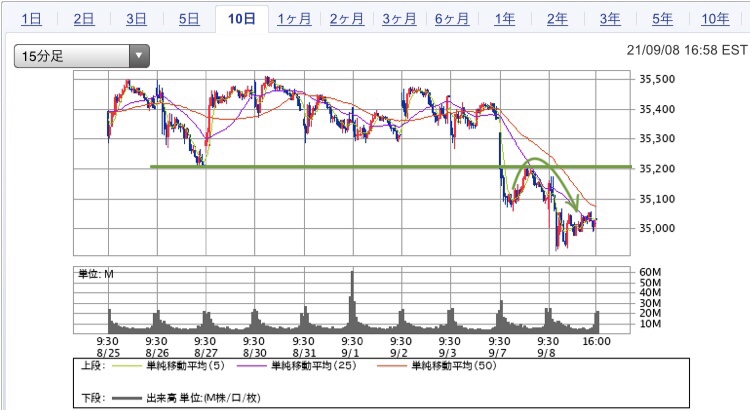This screenshot has width=750, height=410.
Task: Click the tallest volume spike on 9/1
Action: click(353, 301)
